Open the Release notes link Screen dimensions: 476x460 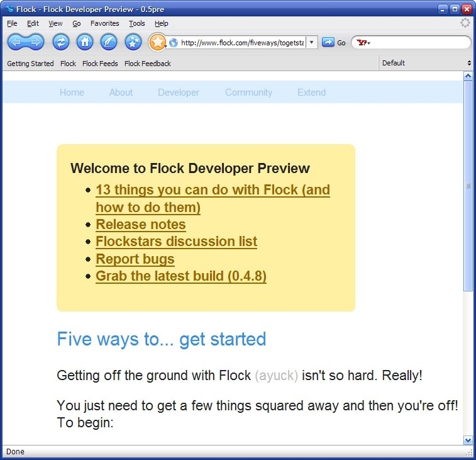pos(141,225)
